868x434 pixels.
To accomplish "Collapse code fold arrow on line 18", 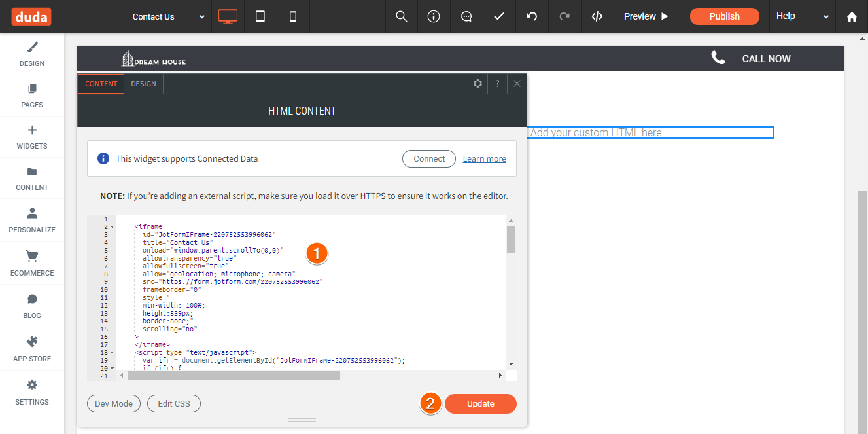I will (112, 352).
